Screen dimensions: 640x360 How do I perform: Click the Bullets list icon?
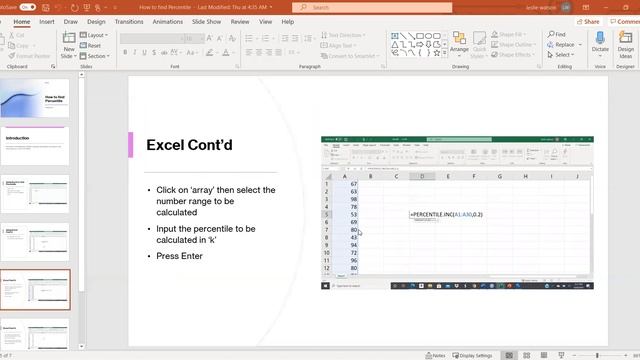click(249, 38)
